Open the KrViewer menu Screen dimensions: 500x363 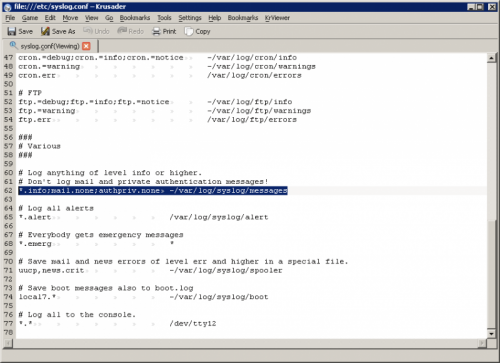[x=277, y=18]
